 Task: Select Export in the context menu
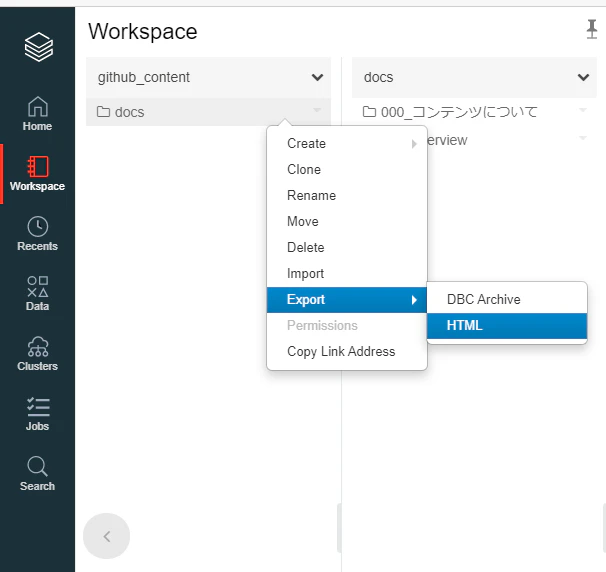coord(347,300)
